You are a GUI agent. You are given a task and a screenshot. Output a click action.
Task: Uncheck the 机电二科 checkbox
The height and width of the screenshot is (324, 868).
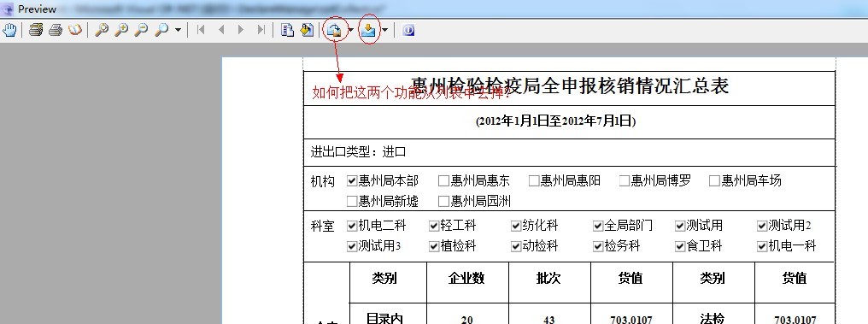[x=351, y=226]
